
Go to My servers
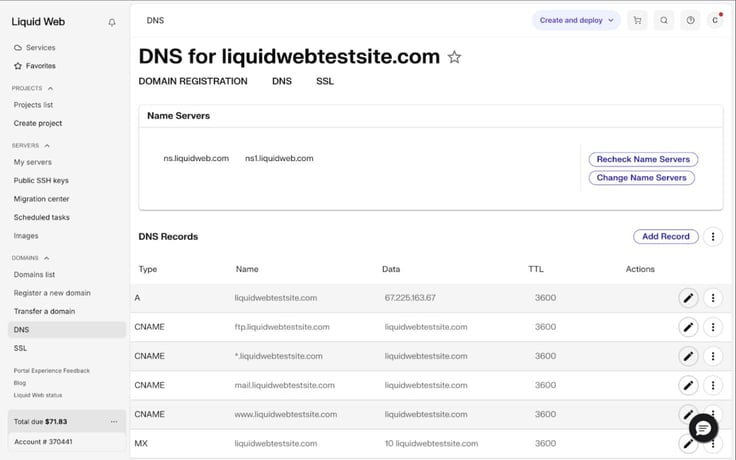33,162
